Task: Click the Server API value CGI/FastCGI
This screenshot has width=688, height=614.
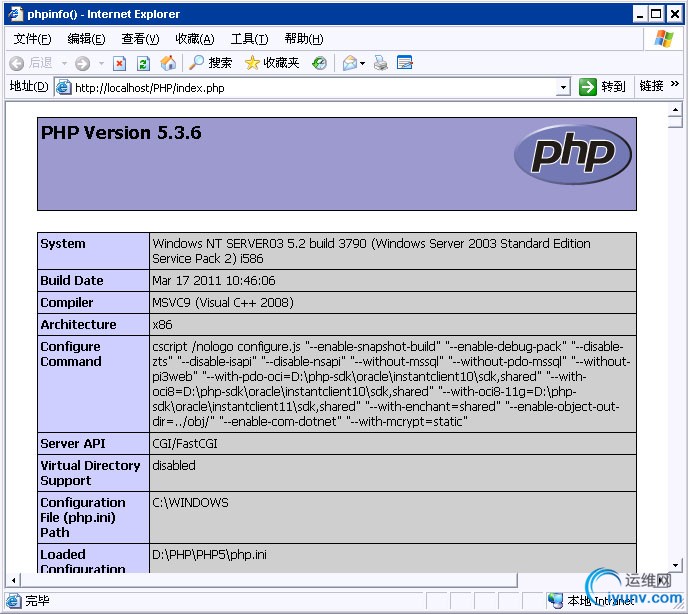Action: click(x=185, y=444)
